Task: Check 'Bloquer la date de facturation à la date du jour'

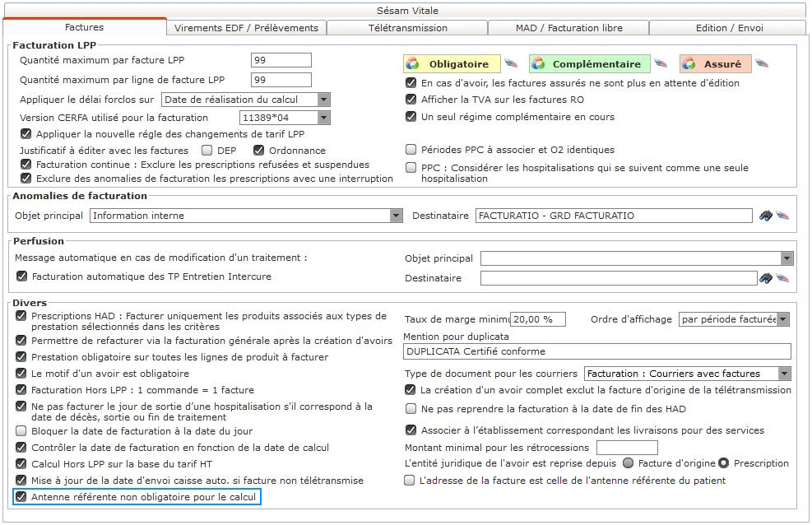Action: point(21,430)
